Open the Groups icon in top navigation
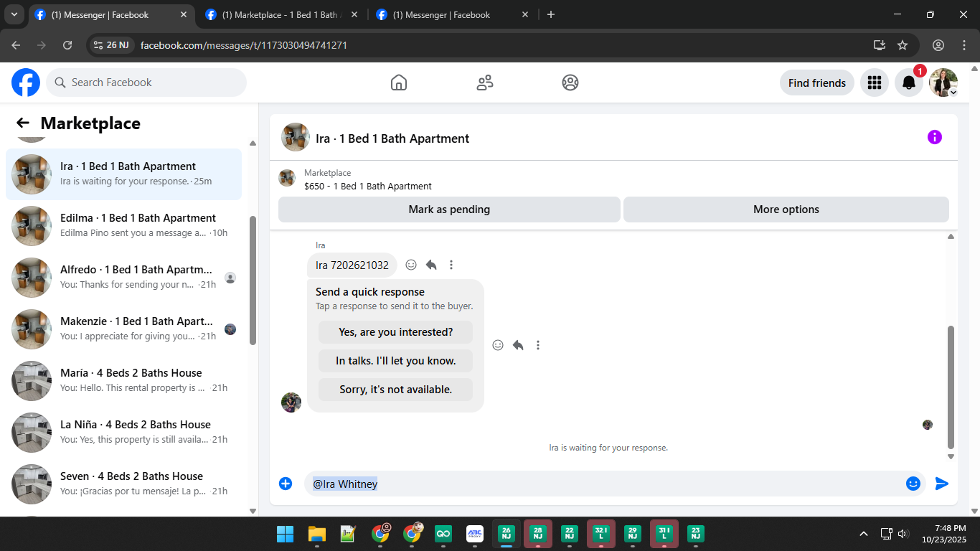 coord(570,83)
